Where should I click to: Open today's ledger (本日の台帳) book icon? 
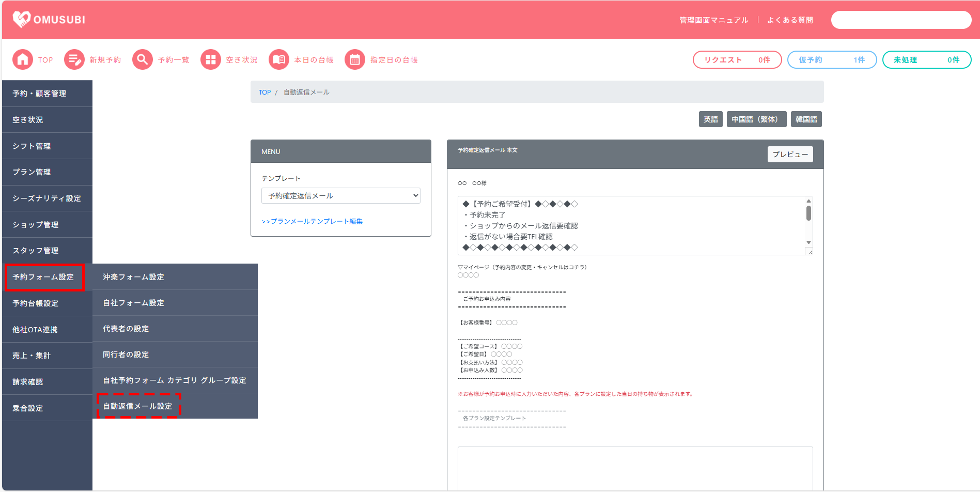[x=279, y=60]
